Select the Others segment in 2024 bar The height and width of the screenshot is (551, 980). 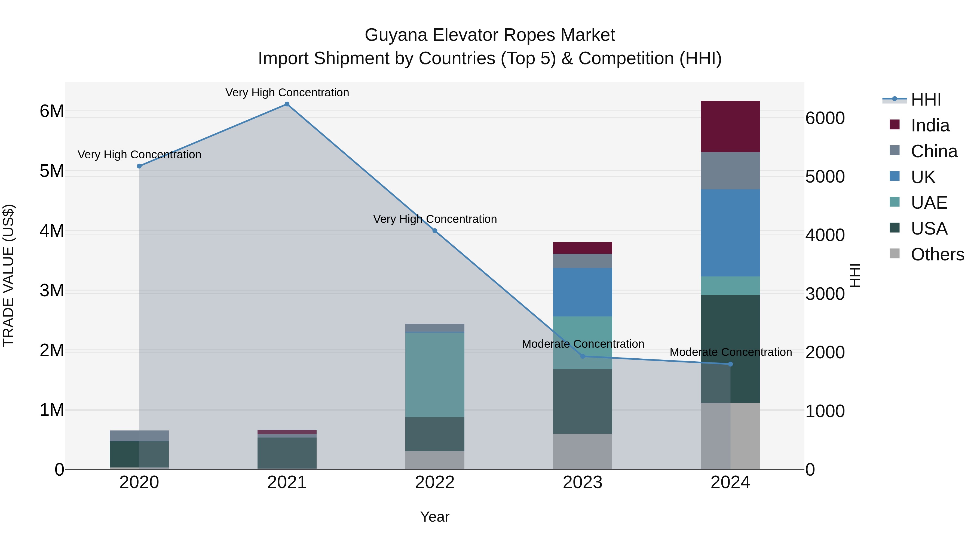(730, 436)
